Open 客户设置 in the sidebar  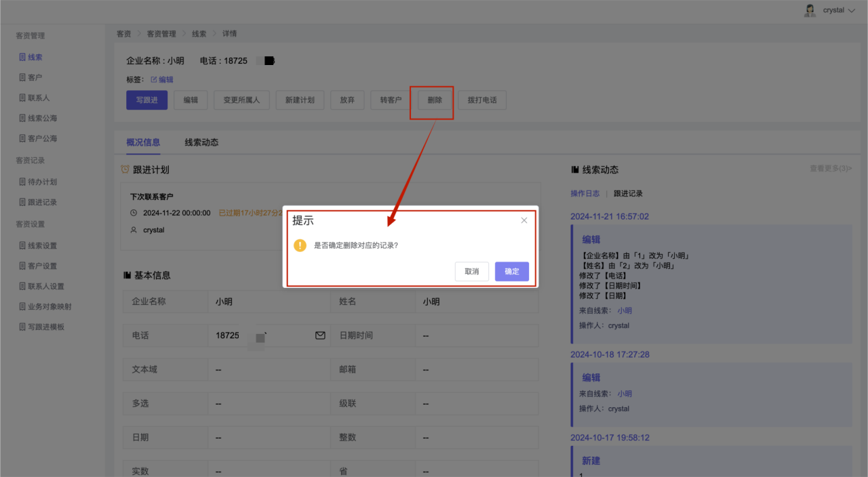point(43,266)
